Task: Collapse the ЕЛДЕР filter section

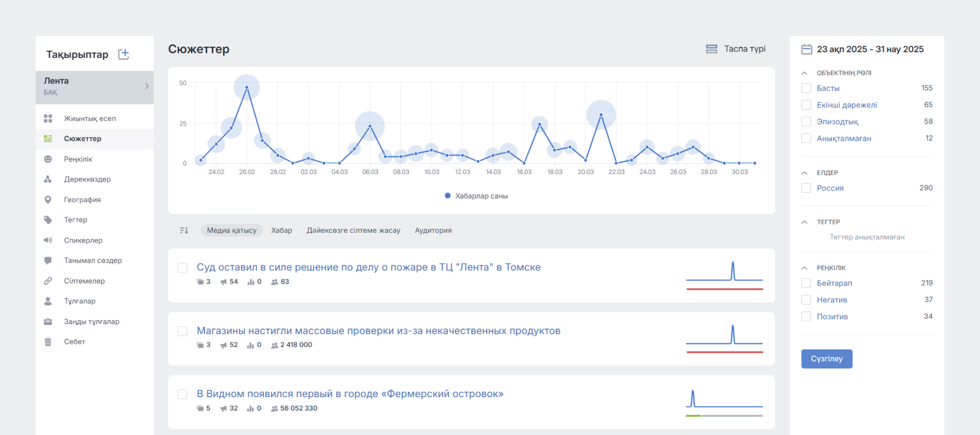Action: [804, 173]
